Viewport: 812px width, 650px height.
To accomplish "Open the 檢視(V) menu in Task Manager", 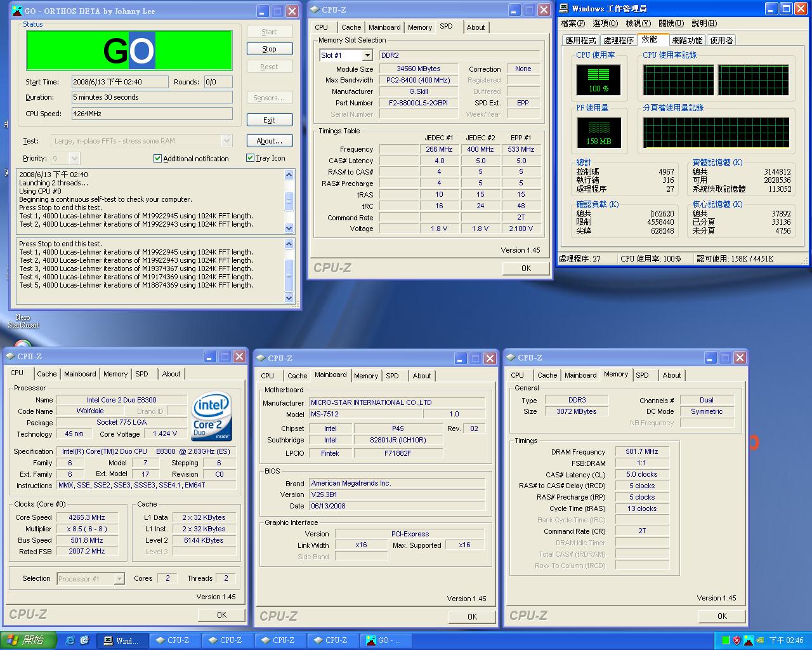I will 638,23.
